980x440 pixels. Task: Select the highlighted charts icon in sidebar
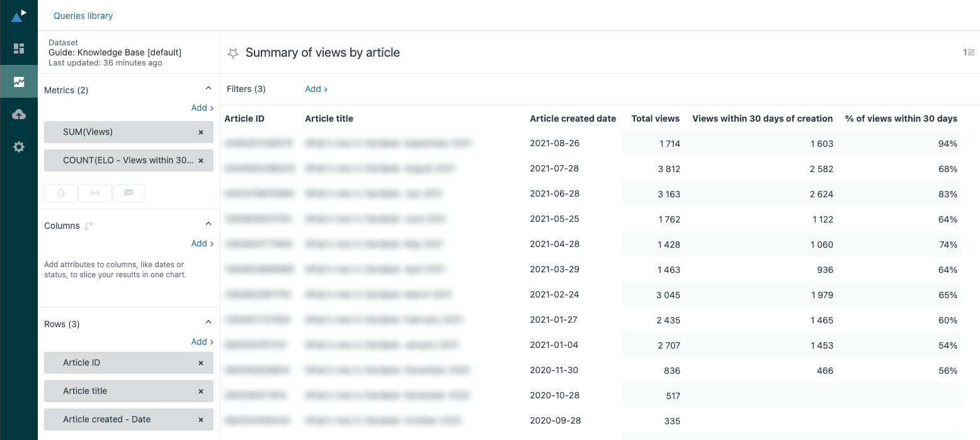tap(18, 81)
